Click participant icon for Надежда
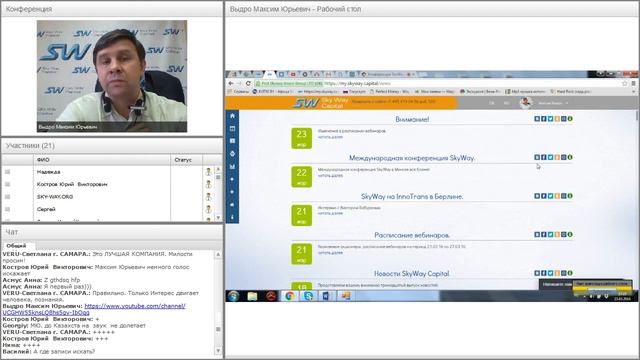The height and width of the screenshot is (360, 640). click(x=209, y=172)
